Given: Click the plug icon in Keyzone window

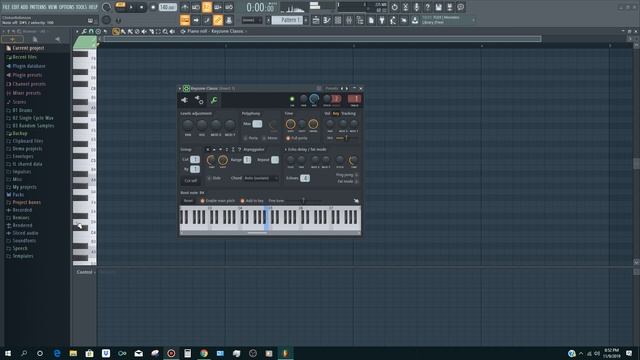Looking at the screenshot, I should (x=184, y=100).
